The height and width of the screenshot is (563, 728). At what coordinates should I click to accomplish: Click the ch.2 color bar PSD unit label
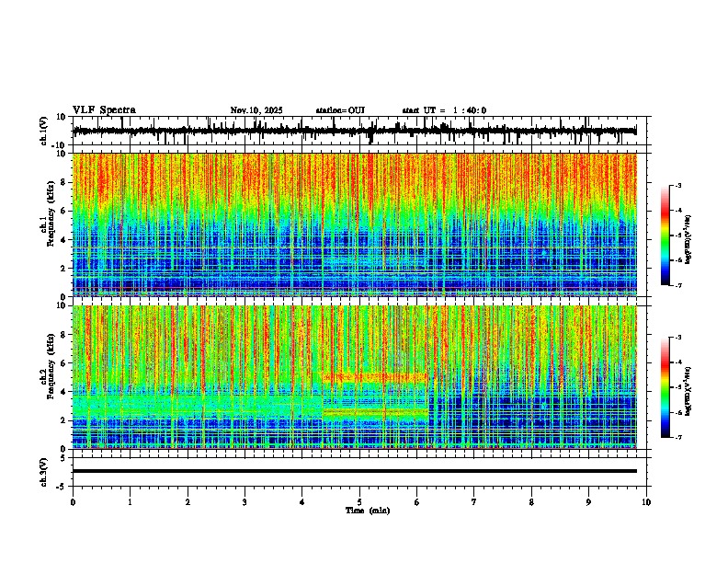(x=688, y=392)
